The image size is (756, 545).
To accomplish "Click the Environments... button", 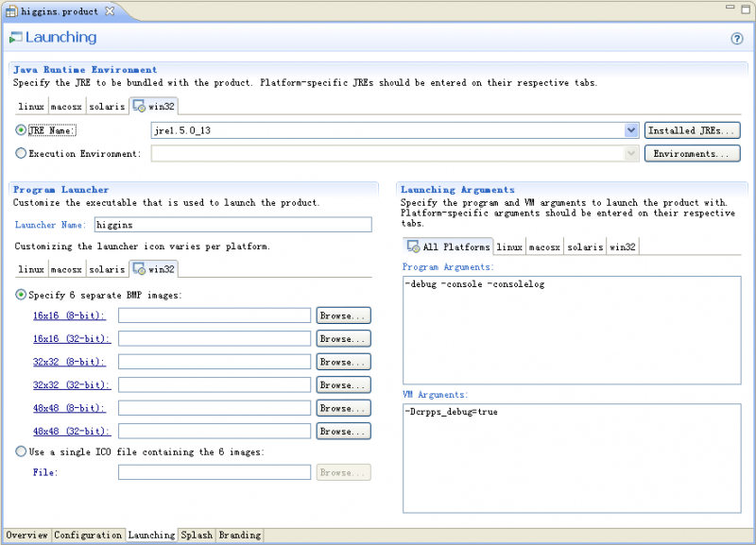I will pos(692,153).
